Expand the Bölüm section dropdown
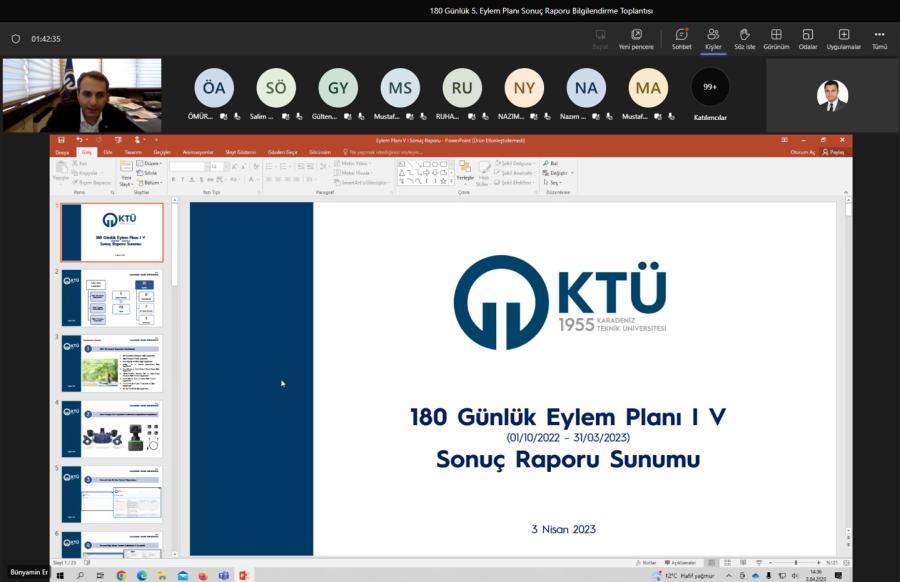This screenshot has height=582, width=900. [151, 183]
